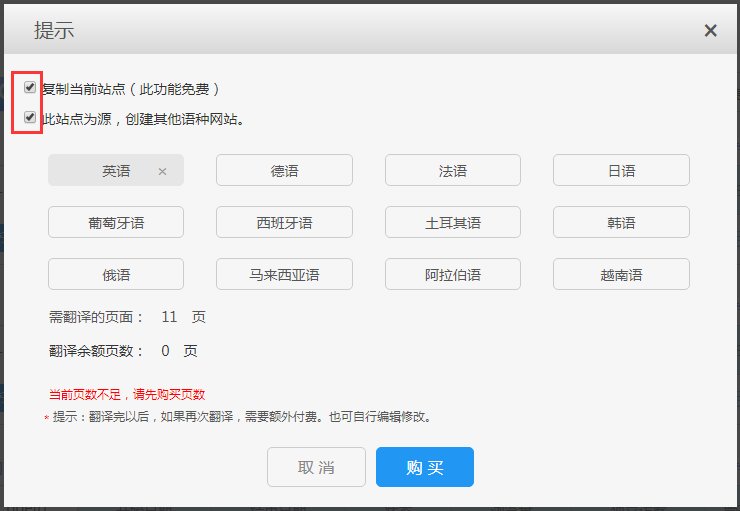Uncheck the 此站点为源 checkbox
Viewport: 740px width, 511px height.
click(30, 118)
